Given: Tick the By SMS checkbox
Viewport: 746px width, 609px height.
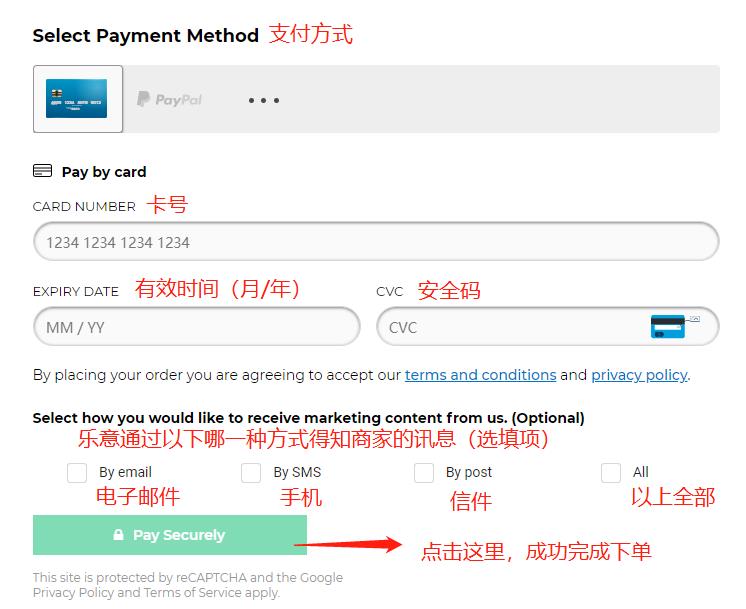Looking at the screenshot, I should click(x=251, y=473).
